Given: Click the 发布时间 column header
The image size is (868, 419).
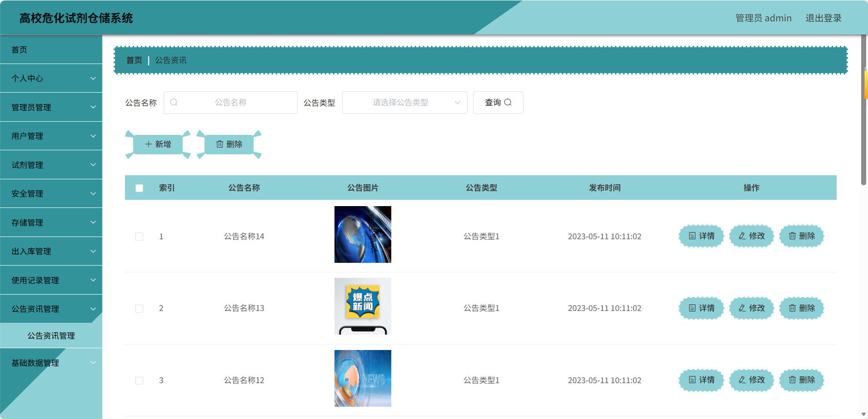Looking at the screenshot, I should (x=605, y=188).
